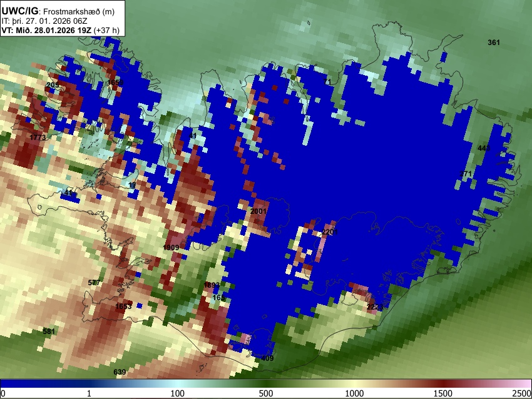Click the map value '1893'

212,285
